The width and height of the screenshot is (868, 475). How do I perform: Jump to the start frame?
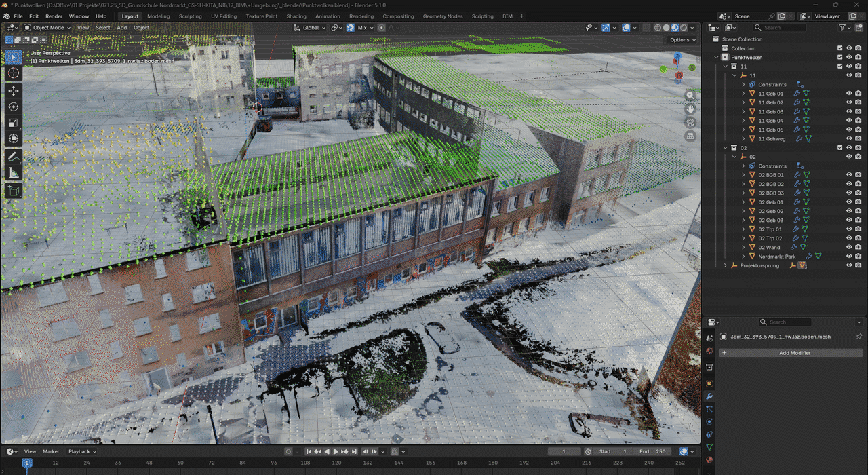(x=309, y=451)
